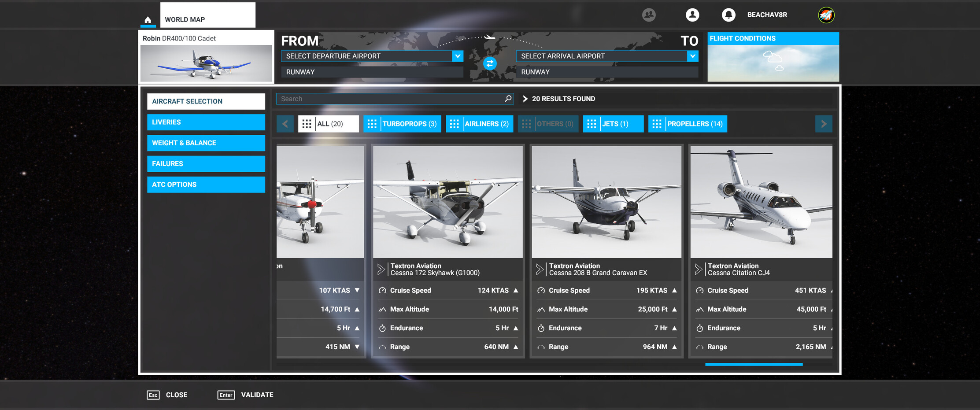The height and width of the screenshot is (410, 980).
Task: Click the player avatar picture
Action: click(826, 15)
